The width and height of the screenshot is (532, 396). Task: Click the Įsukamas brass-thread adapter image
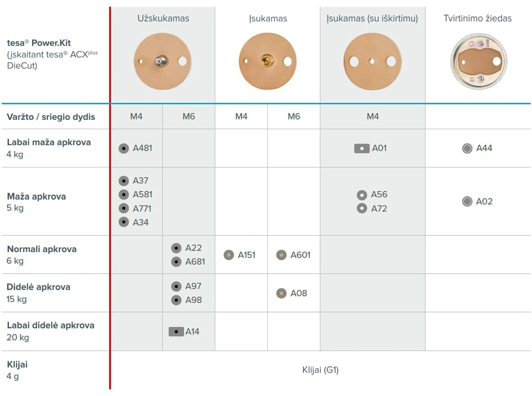268,61
